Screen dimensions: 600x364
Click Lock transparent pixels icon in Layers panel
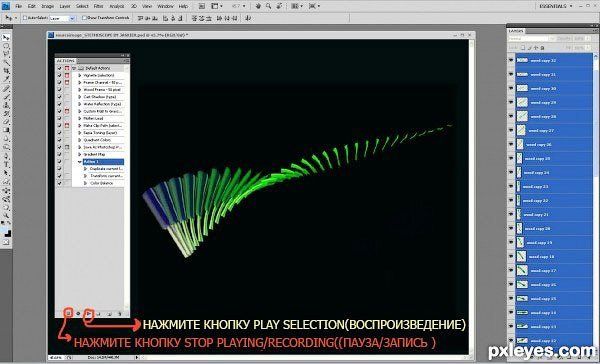(523, 47)
